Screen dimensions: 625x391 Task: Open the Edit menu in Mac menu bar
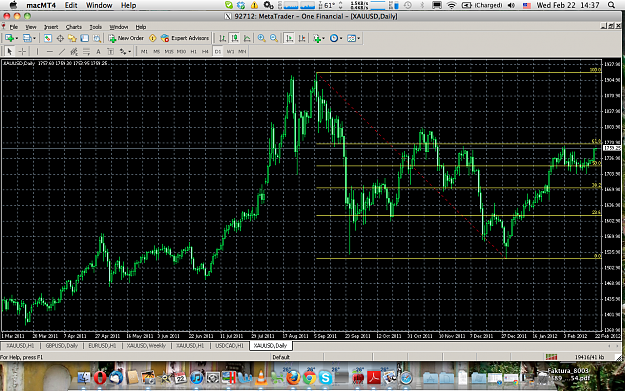tap(71, 5)
